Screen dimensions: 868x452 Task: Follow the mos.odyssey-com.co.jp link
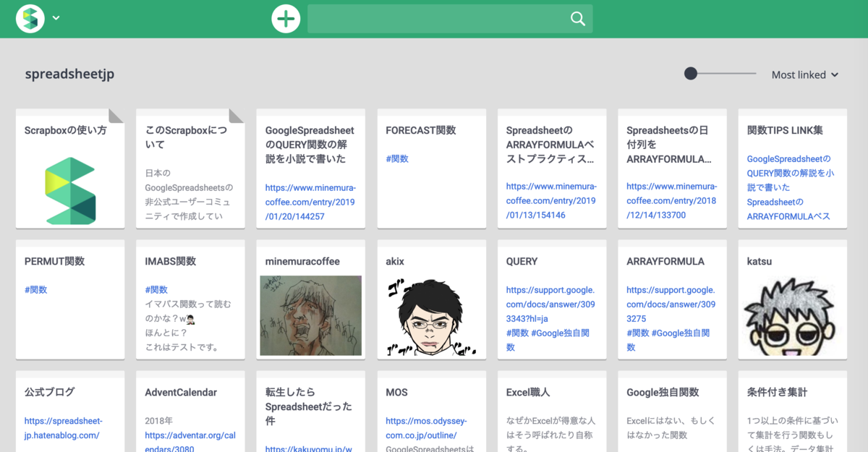click(x=426, y=428)
